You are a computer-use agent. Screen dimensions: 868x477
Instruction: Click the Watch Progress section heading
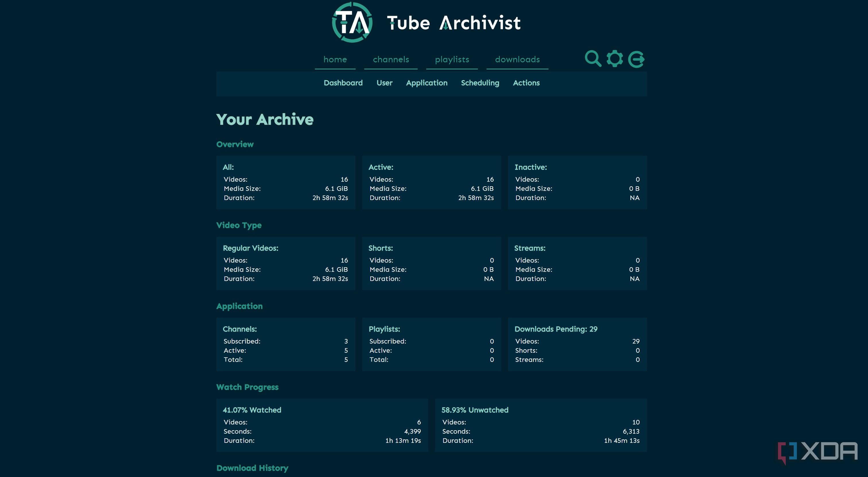click(247, 387)
